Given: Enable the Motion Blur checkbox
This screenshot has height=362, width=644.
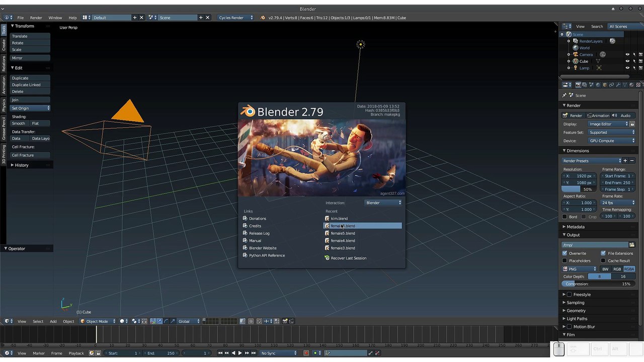Looking at the screenshot, I should (569, 327).
